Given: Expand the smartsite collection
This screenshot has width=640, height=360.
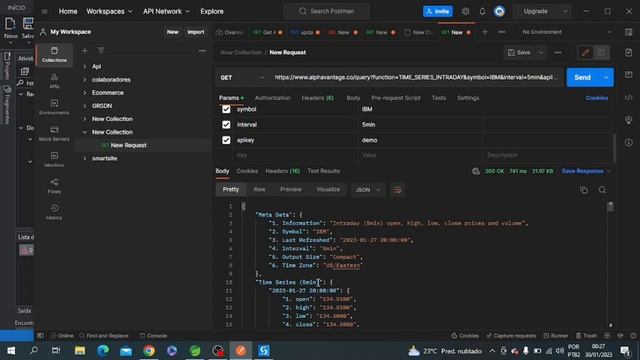Looking at the screenshot, I should tap(85, 158).
